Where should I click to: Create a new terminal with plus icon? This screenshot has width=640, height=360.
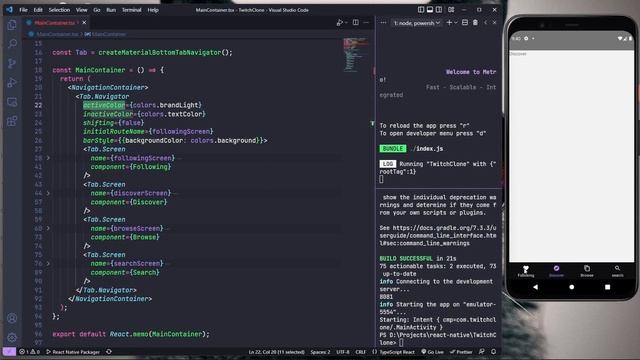(x=449, y=22)
